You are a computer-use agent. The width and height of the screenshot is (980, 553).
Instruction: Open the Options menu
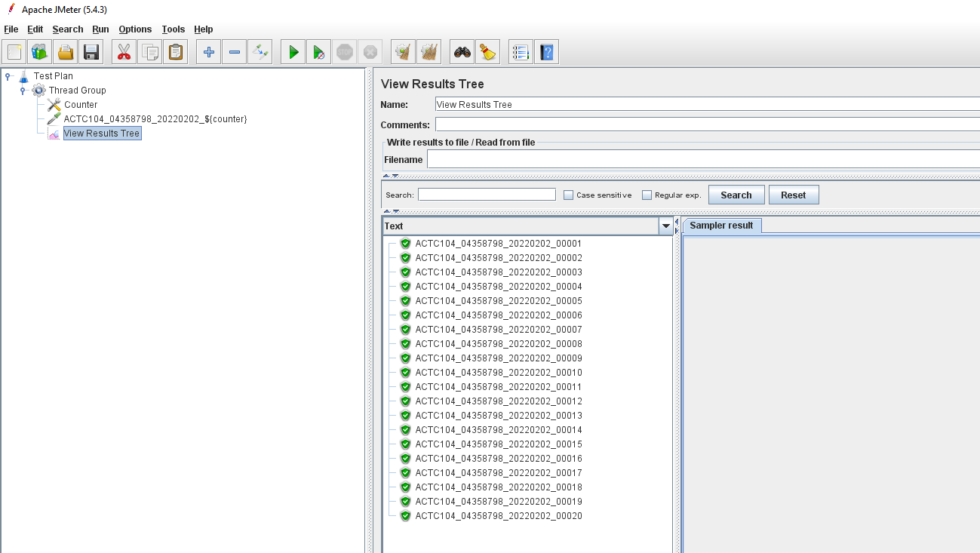(x=135, y=29)
